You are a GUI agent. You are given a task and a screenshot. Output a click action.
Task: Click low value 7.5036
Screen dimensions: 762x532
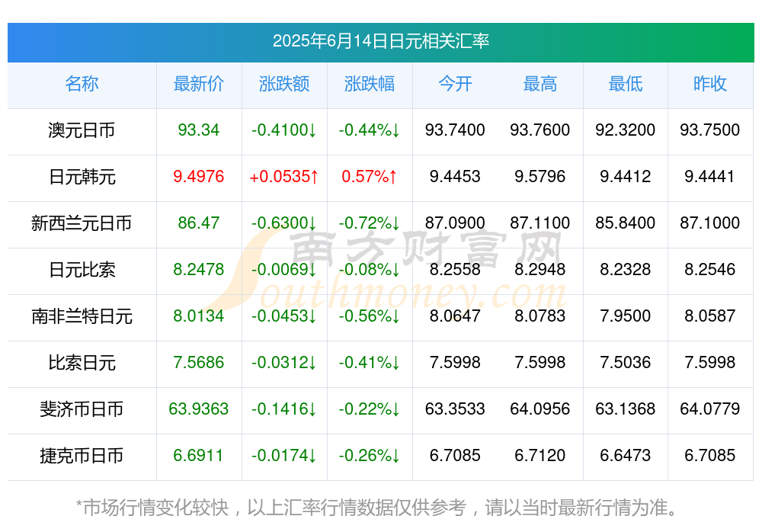pyautogui.click(x=626, y=362)
